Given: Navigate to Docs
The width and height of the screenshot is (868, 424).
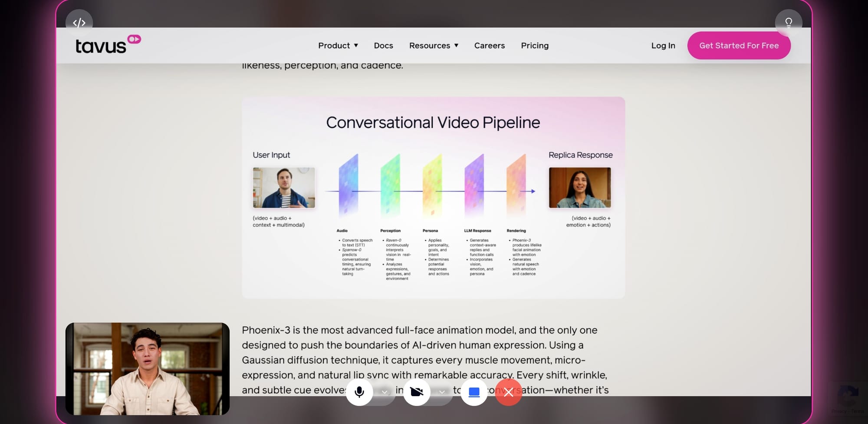Looking at the screenshot, I should tap(384, 46).
